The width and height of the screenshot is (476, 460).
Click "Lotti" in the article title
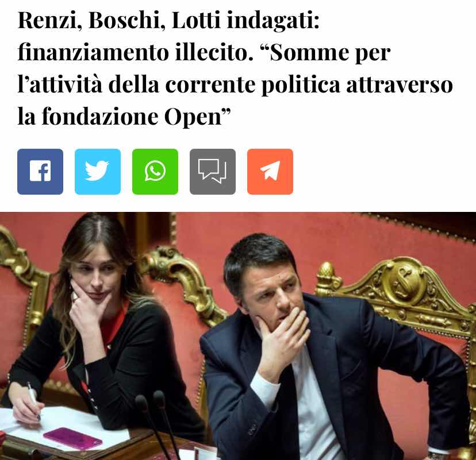click(196, 21)
